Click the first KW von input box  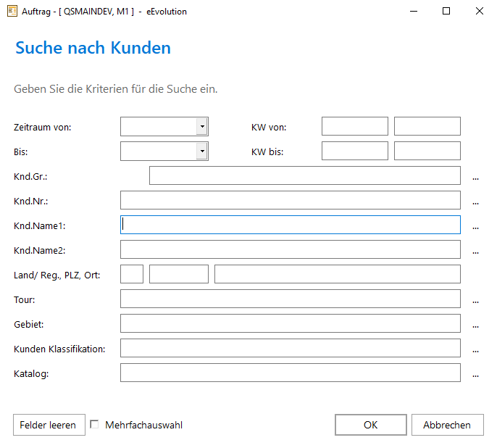coord(355,126)
